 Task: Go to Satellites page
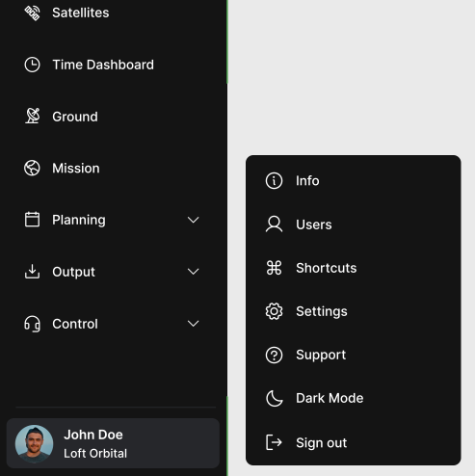pyautogui.click(x=81, y=13)
